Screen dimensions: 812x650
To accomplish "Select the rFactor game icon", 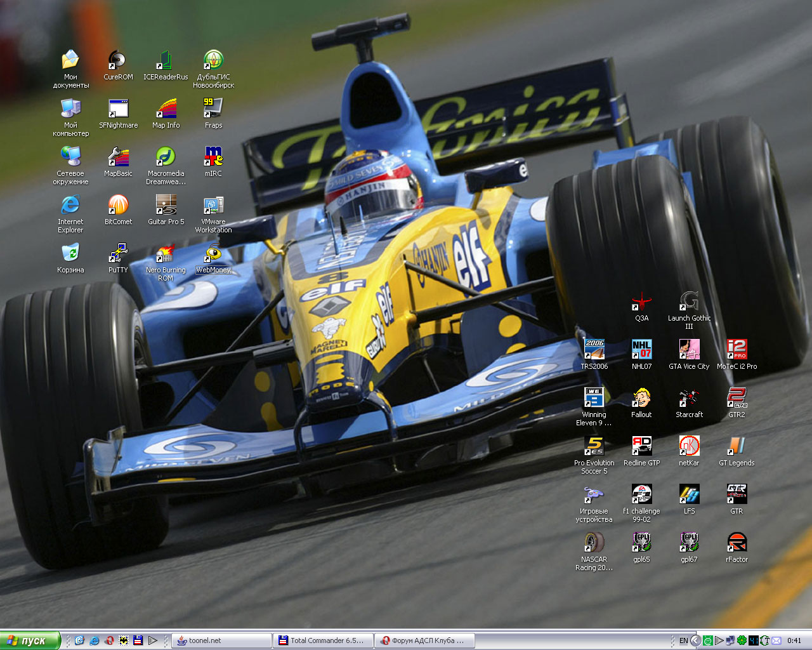I will [x=737, y=543].
